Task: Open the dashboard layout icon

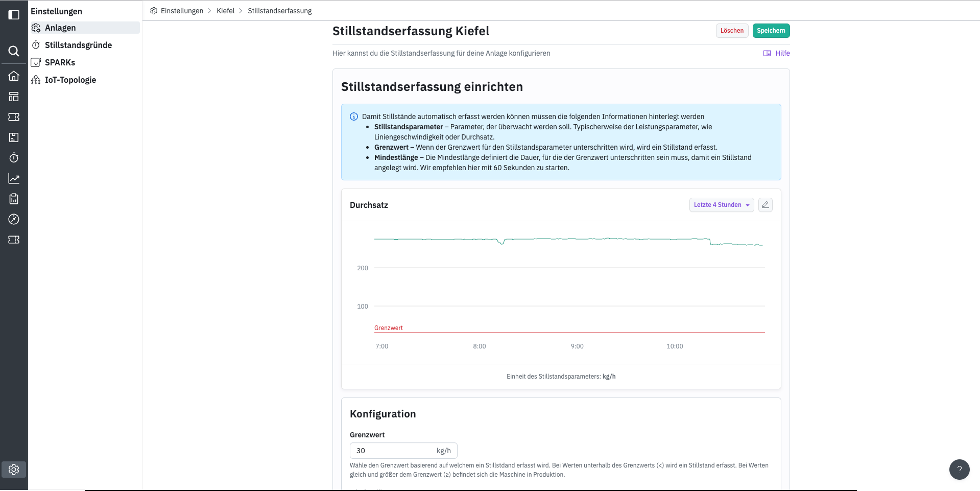Action: tap(14, 97)
